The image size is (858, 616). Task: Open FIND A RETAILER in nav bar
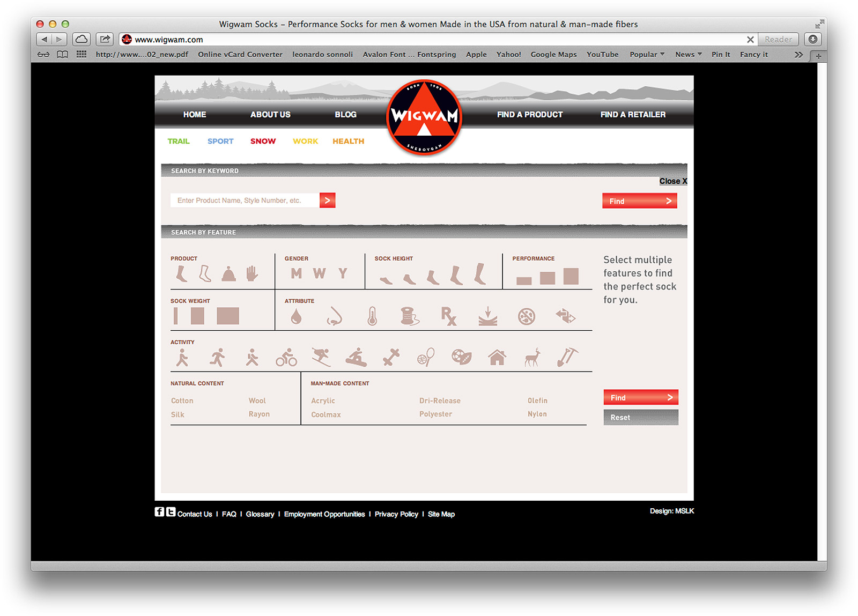(633, 115)
